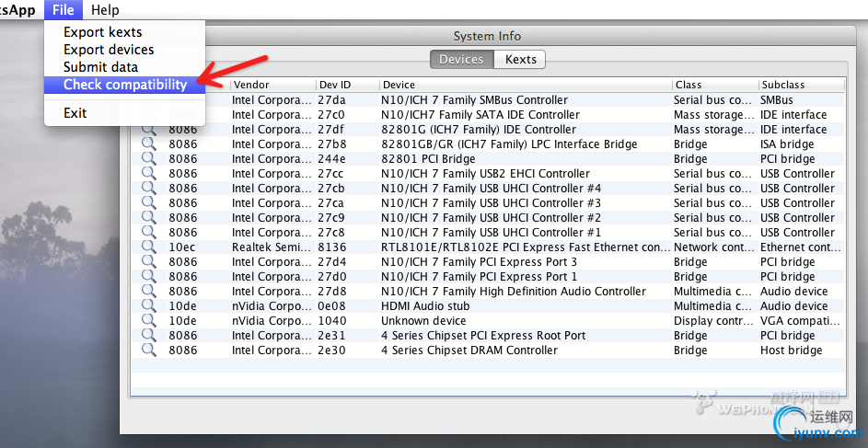Image resolution: width=868 pixels, height=448 pixels.
Task: Click magnifier icon for High Definition Audio Controller
Action: pyautogui.click(x=148, y=291)
